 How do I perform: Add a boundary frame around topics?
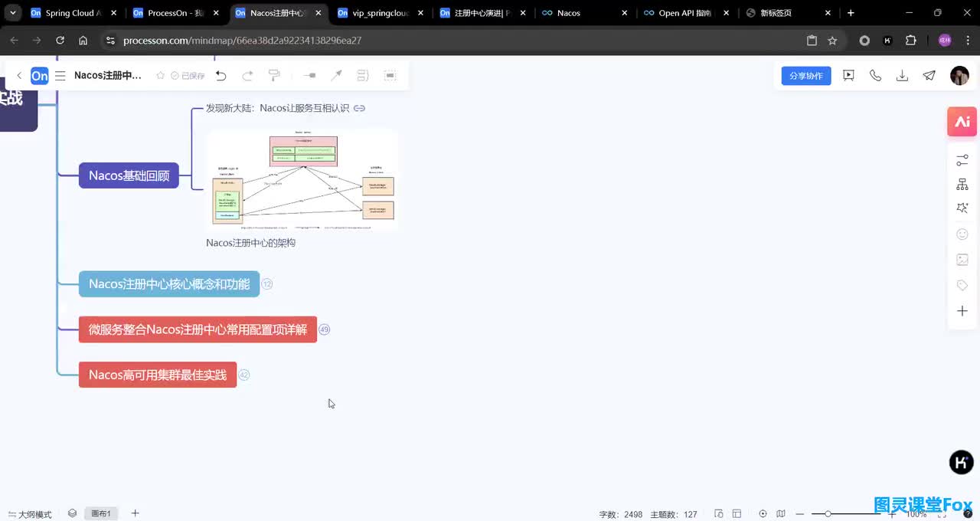pyautogui.click(x=390, y=76)
